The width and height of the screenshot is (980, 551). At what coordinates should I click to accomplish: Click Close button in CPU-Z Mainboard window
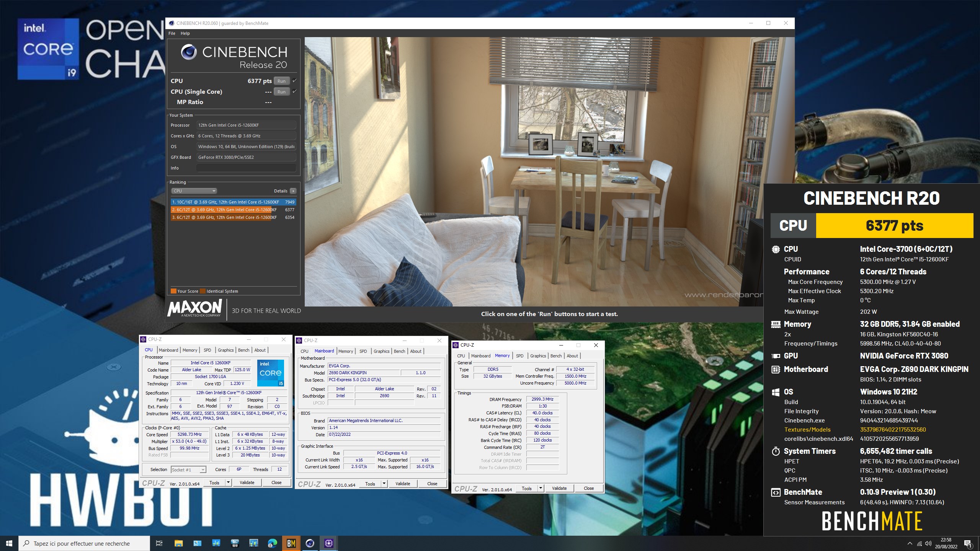pos(432,484)
